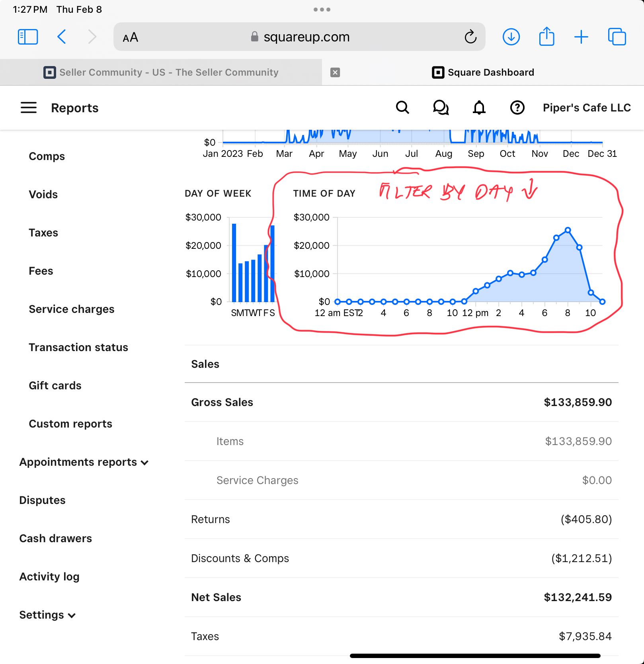
Task: Reload the page with refresh icon
Action: (470, 37)
